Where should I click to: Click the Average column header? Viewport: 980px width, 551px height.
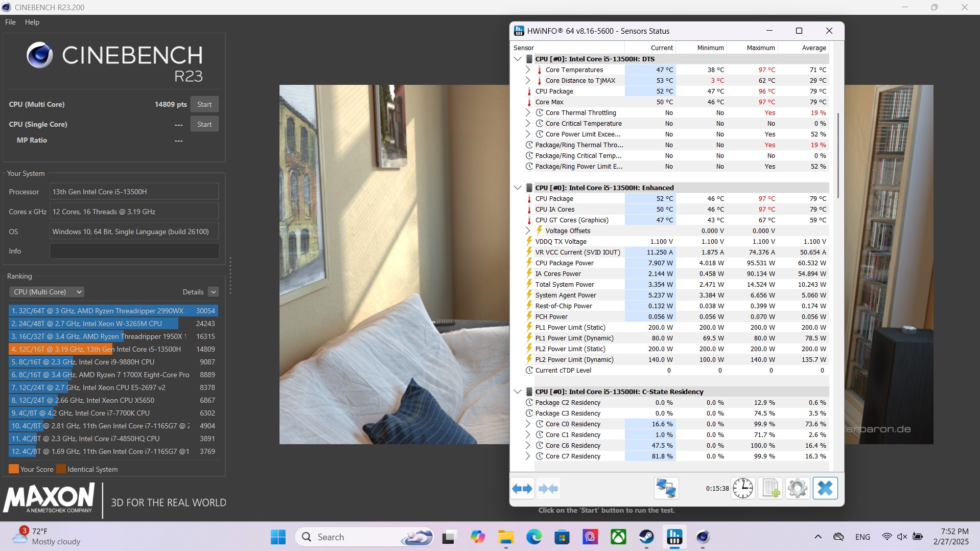803,48
